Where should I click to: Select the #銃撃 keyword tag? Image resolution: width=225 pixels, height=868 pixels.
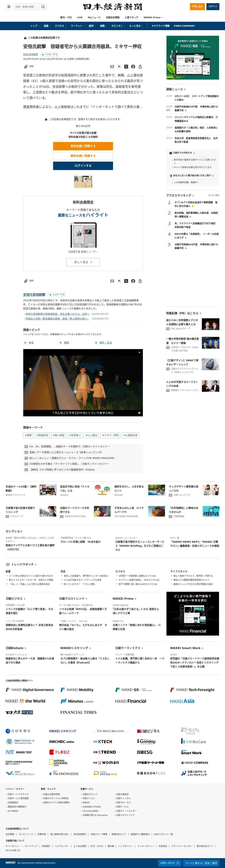(28, 435)
